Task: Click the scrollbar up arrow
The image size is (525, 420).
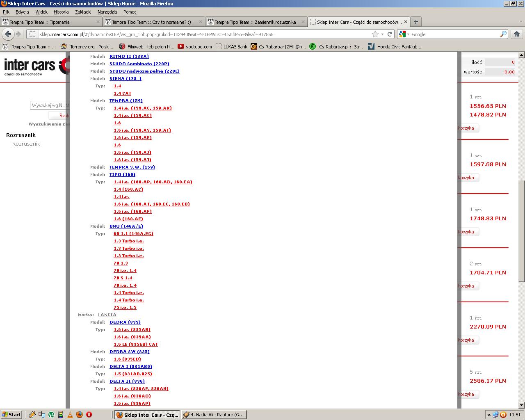Action: tap(522, 55)
